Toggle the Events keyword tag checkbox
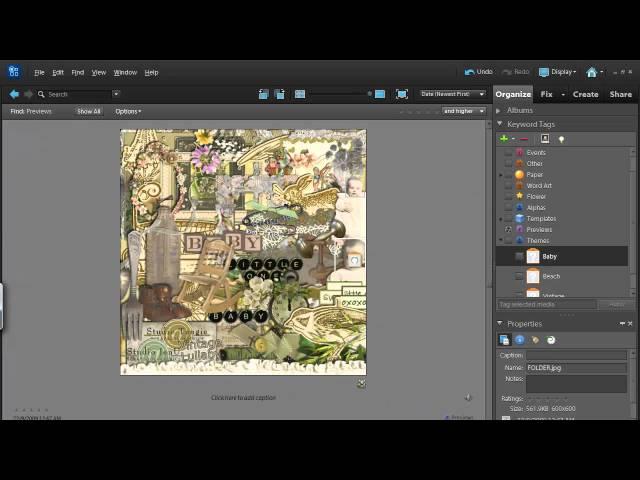The height and width of the screenshot is (480, 640). coord(508,152)
